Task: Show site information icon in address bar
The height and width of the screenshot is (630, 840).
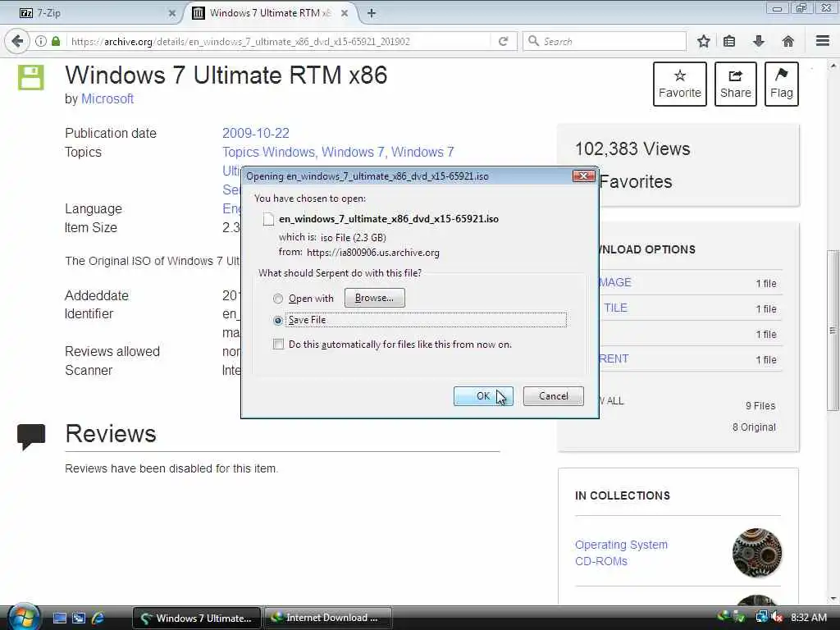Action: [x=41, y=41]
